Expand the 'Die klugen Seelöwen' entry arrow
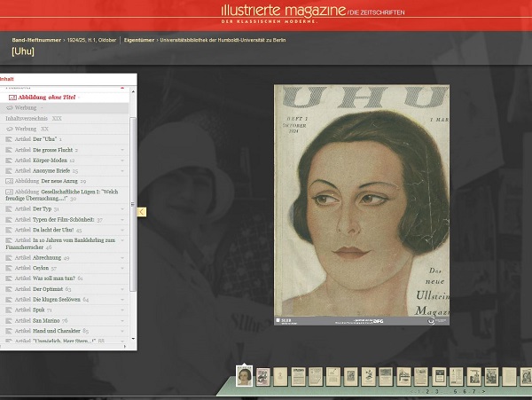The width and height of the screenshot is (532, 400). (x=122, y=300)
